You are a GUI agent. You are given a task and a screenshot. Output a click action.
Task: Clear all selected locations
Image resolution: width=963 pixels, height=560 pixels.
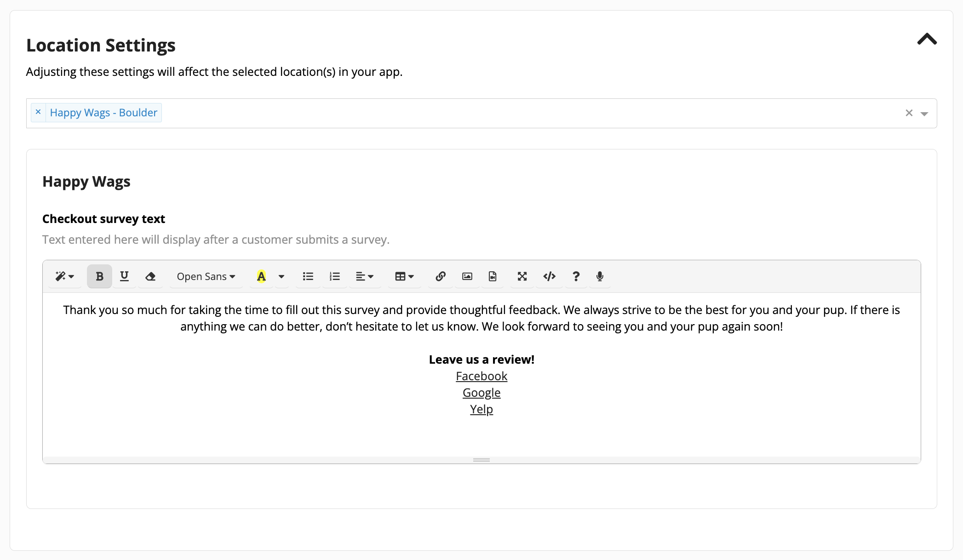coord(909,113)
